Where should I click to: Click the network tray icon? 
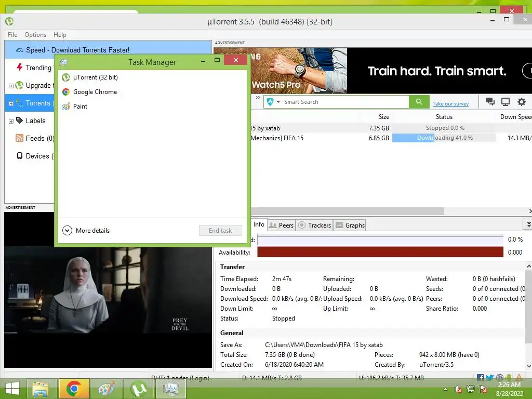coord(471,390)
